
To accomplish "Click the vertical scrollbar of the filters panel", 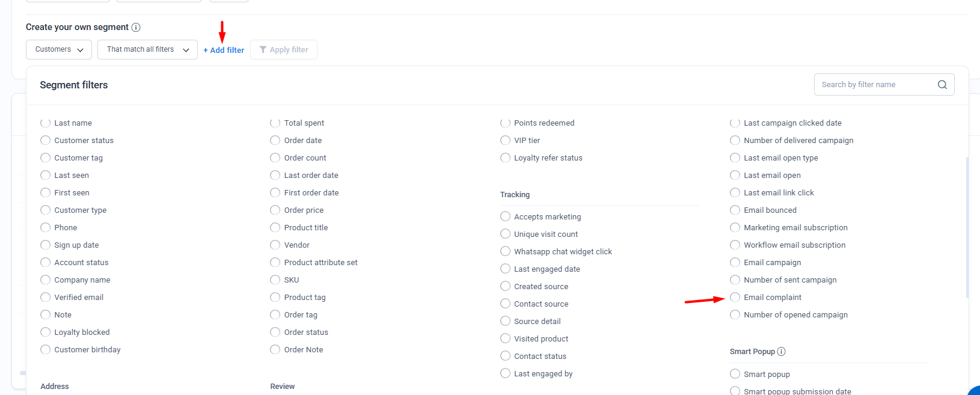I will point(967,228).
